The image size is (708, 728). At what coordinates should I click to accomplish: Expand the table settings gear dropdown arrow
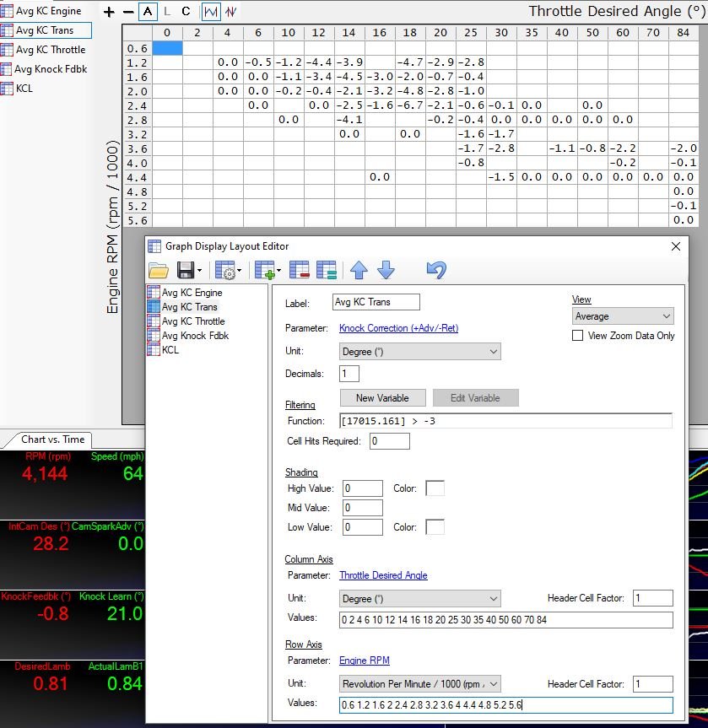240,270
